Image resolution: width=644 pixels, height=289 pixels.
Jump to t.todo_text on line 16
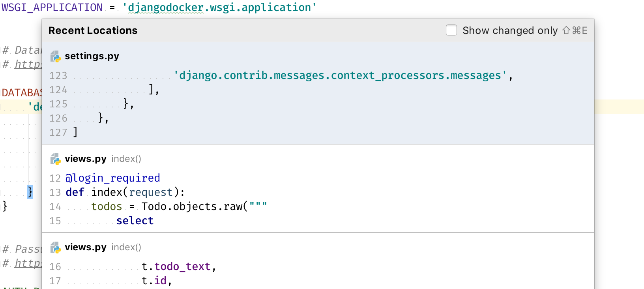179,266
